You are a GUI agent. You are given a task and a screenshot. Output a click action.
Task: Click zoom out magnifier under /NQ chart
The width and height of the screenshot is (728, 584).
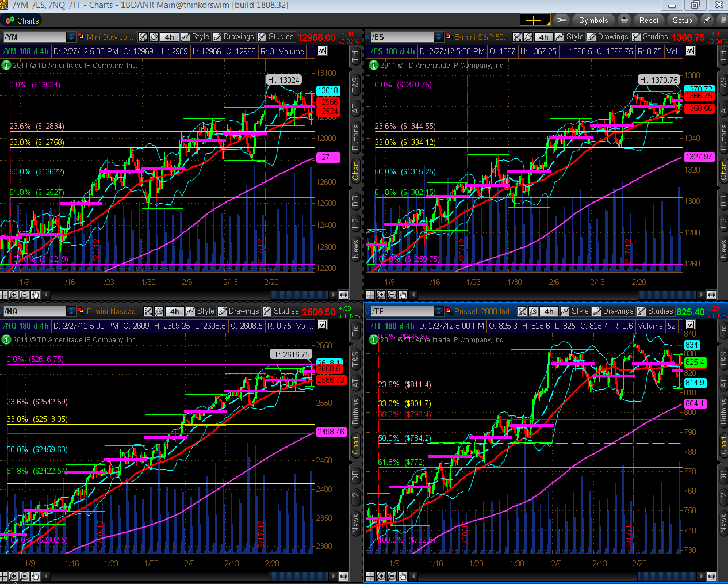pyautogui.click(x=24, y=576)
